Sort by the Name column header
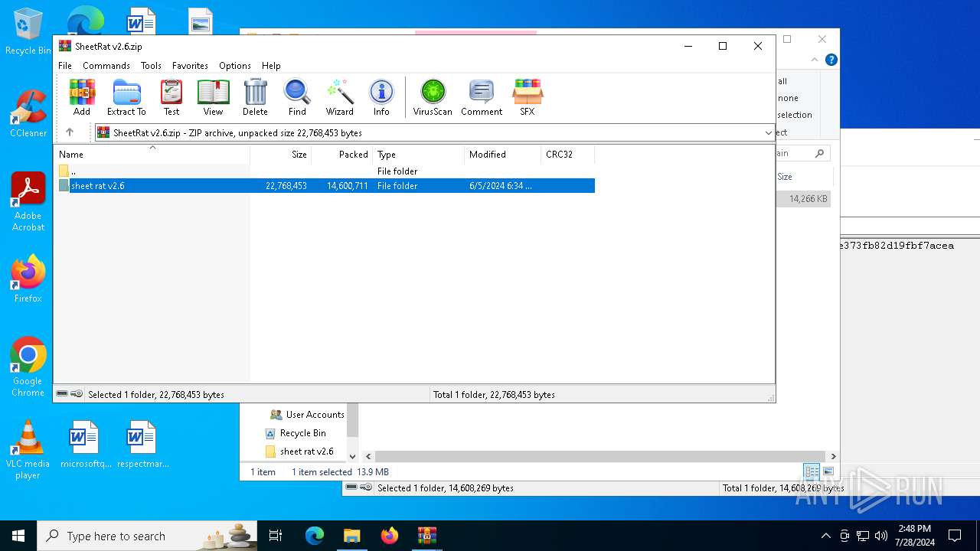 152,154
